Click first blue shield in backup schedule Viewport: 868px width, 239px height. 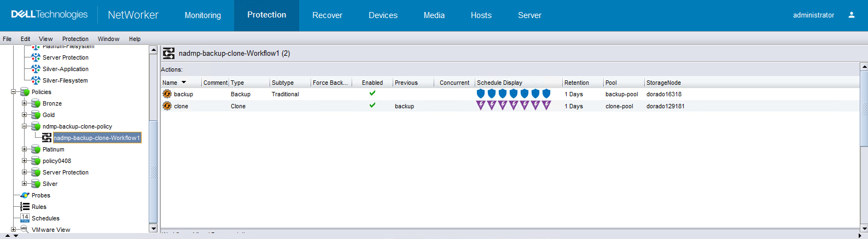pyautogui.click(x=481, y=94)
